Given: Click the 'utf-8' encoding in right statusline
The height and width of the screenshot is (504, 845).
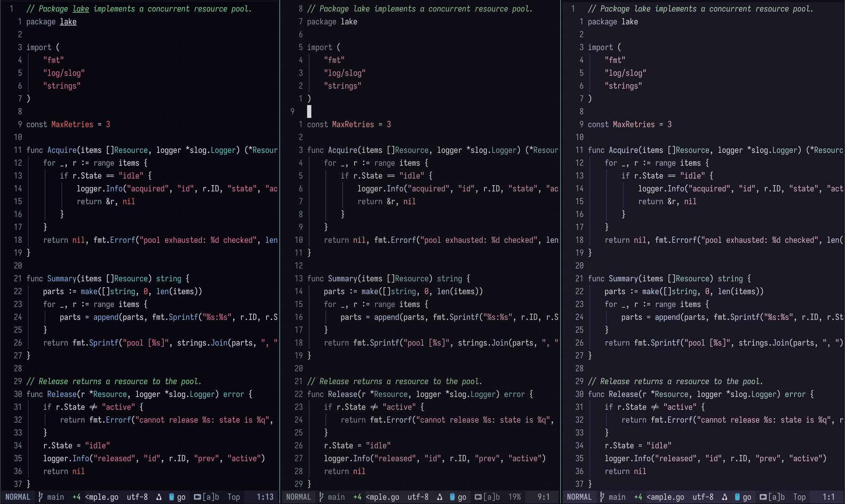Looking at the screenshot, I should [703, 497].
